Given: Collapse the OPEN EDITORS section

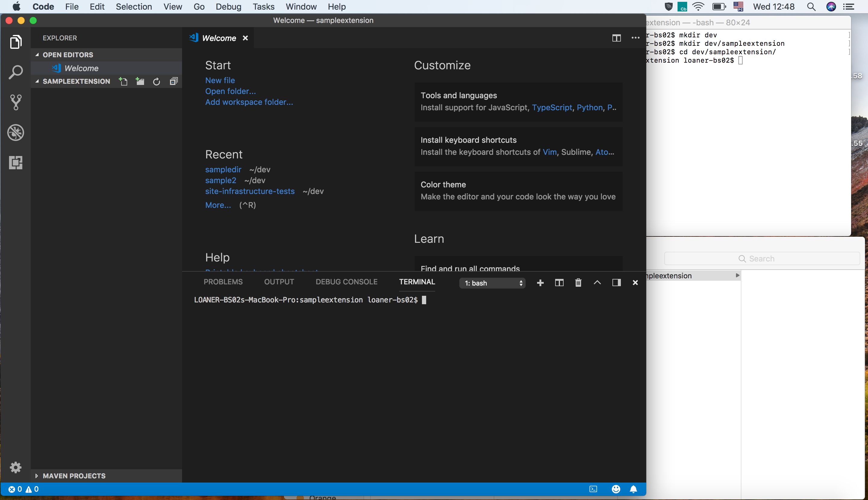Looking at the screenshot, I should (68, 55).
